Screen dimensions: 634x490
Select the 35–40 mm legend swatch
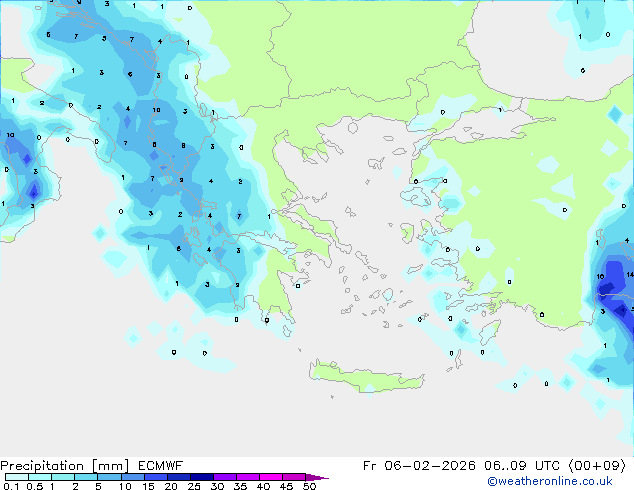pos(247,477)
